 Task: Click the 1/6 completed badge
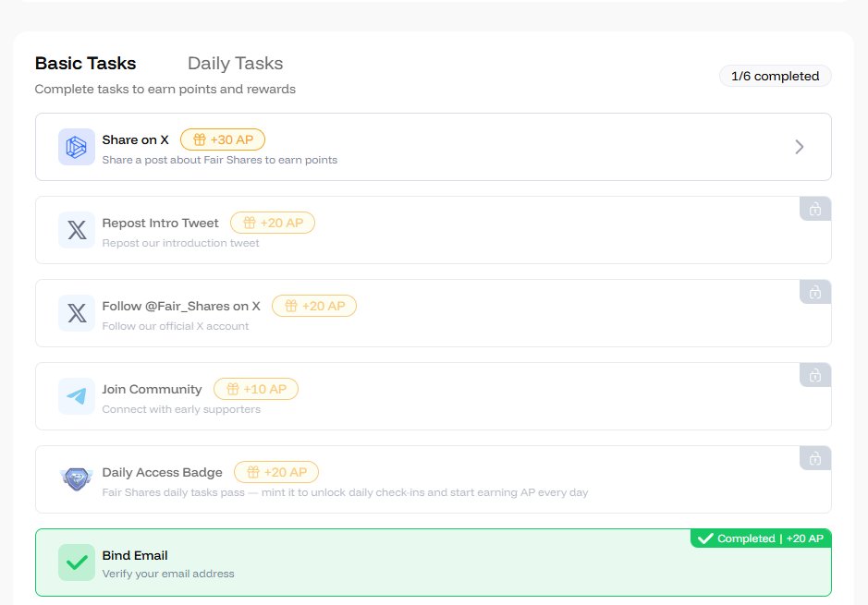click(x=775, y=77)
